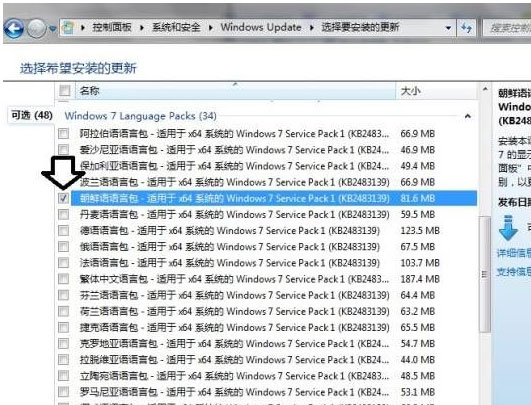Click the control panel icon in address bar
This screenshot has height=405, width=531.
[68, 27]
